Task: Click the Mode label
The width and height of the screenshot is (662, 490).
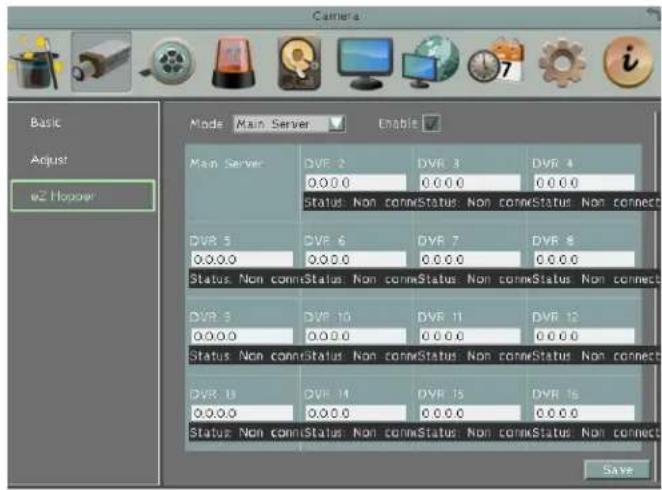Action: (x=206, y=124)
